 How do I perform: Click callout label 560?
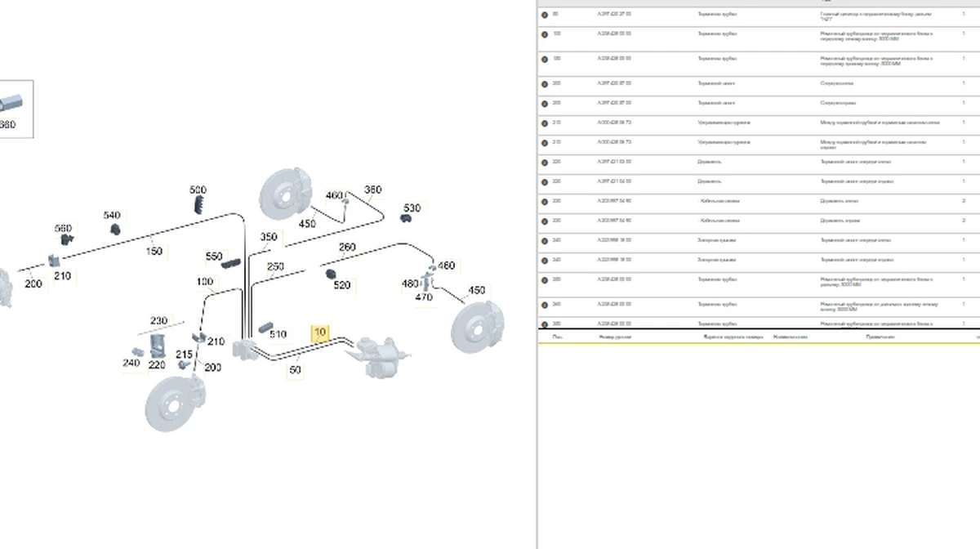point(63,229)
